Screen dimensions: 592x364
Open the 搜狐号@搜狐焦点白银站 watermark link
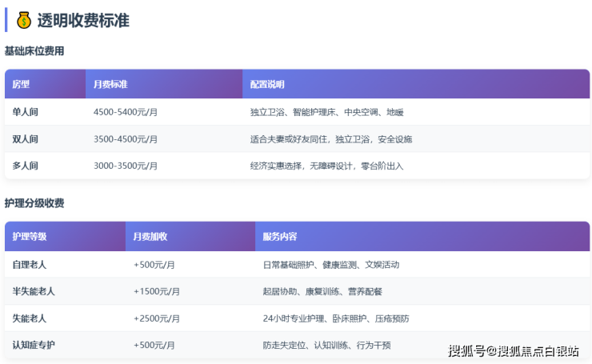513,350
